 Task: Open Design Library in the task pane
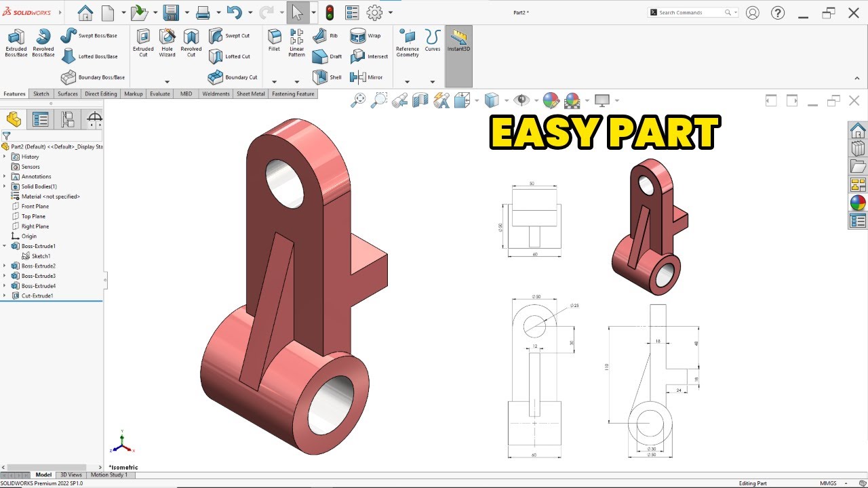pos(858,148)
